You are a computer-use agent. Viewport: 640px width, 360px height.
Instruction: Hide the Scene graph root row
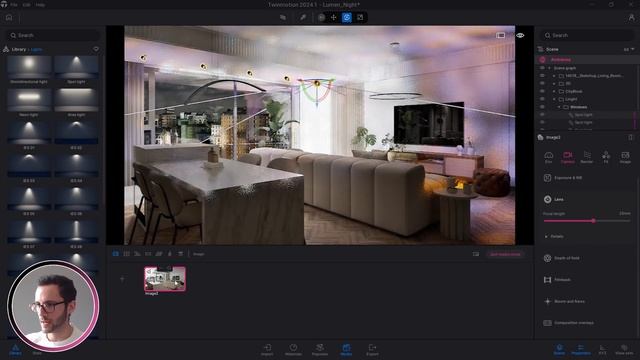click(542, 68)
